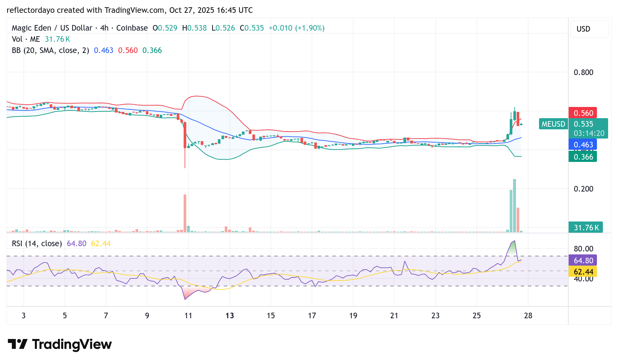Click bold date 13 on the time axis
Screen dimensions: 618x364
(x=230, y=316)
